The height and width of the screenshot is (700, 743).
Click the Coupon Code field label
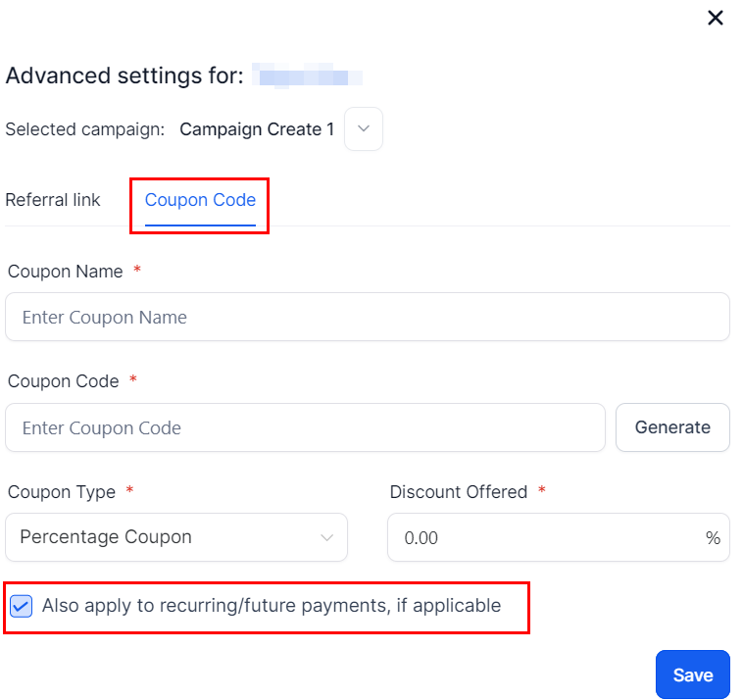(x=64, y=381)
